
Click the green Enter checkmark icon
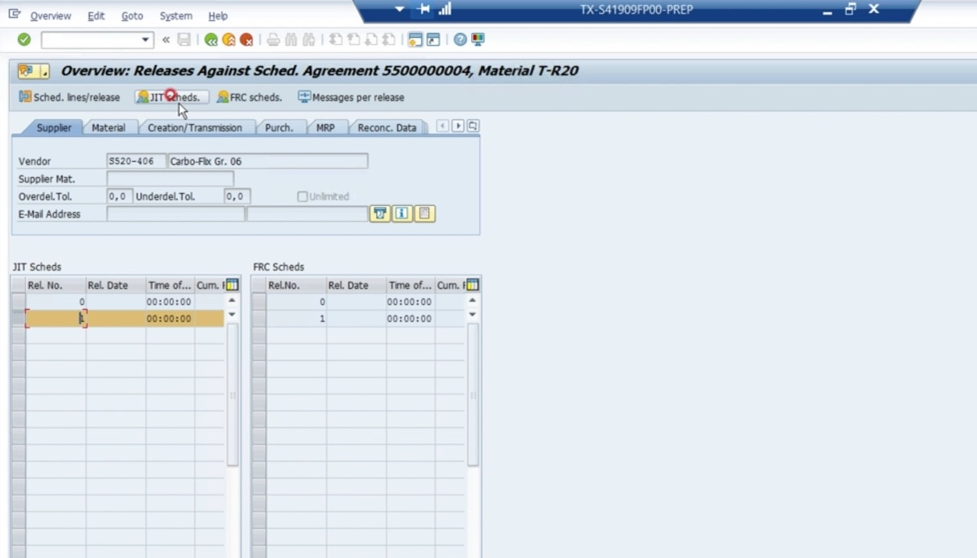(24, 40)
